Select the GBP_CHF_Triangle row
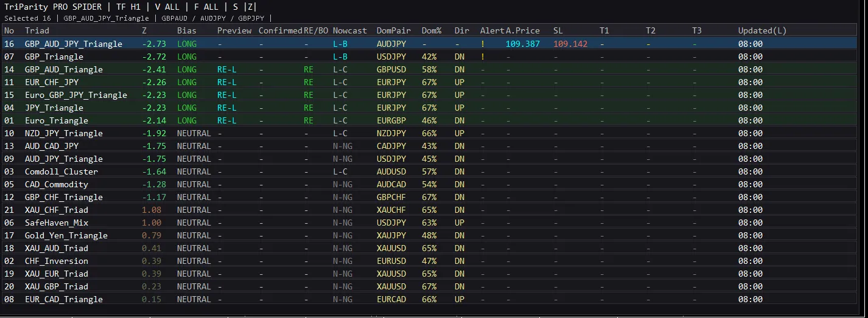Image resolution: width=868 pixels, height=318 pixels. (x=429, y=197)
